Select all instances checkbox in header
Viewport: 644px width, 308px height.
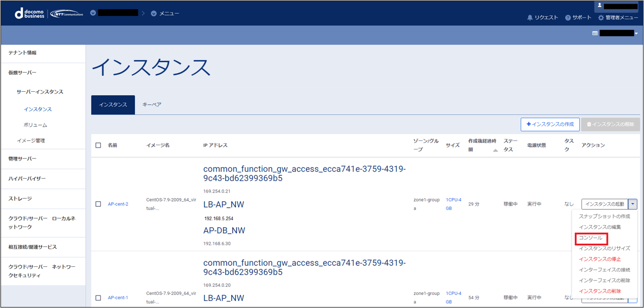[x=98, y=145]
